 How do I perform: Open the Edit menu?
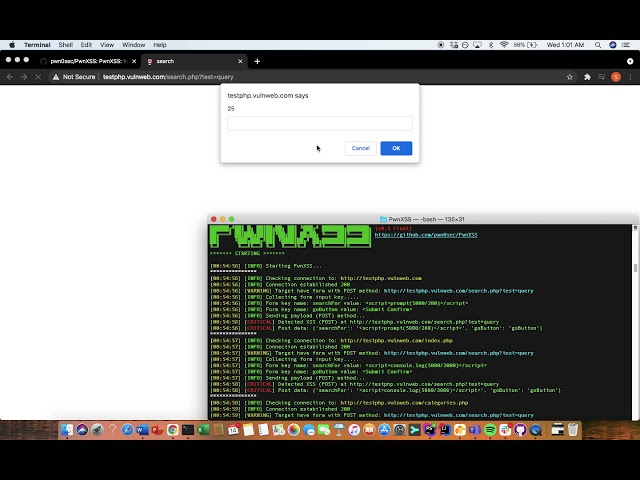(86, 45)
